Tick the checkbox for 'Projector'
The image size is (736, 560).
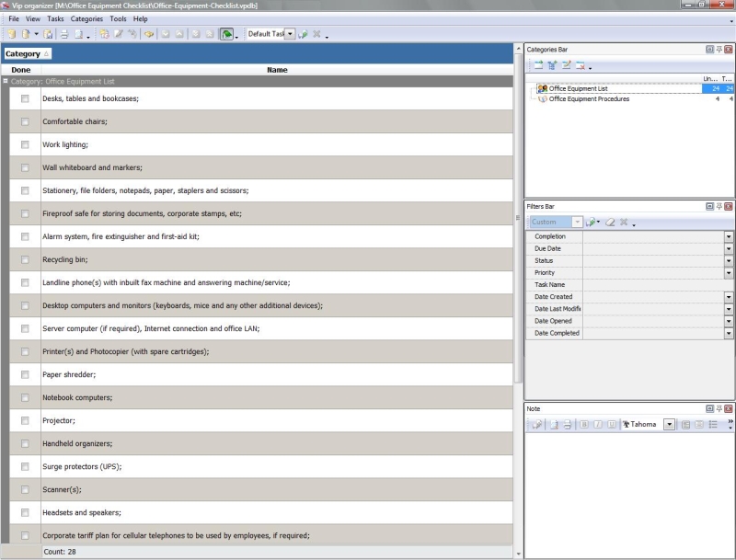coord(25,420)
